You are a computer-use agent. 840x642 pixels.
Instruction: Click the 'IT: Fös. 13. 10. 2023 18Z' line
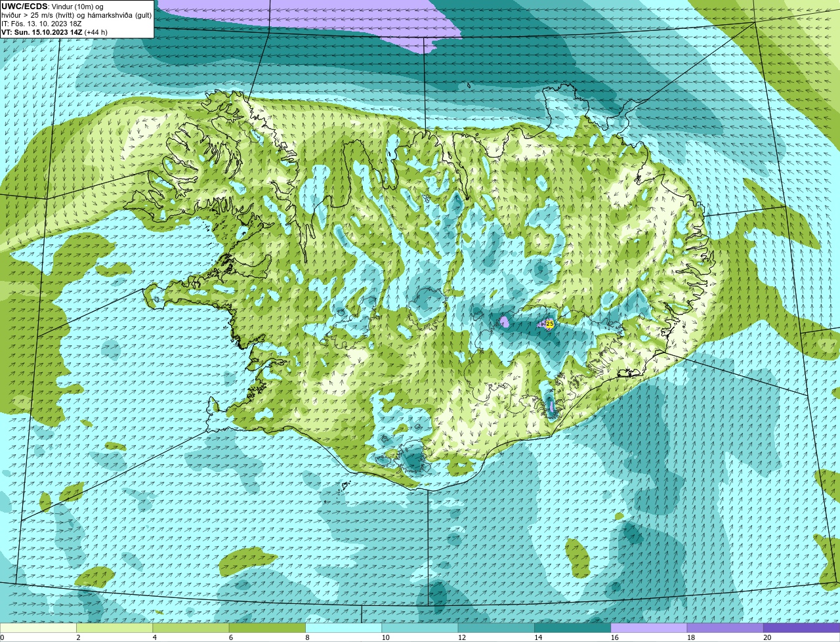pyautogui.click(x=41, y=24)
